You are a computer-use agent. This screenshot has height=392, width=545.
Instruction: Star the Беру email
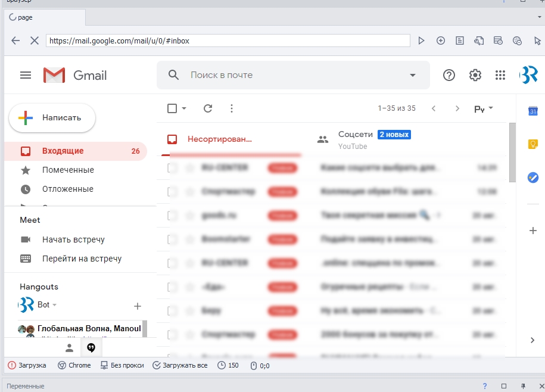tap(190, 311)
